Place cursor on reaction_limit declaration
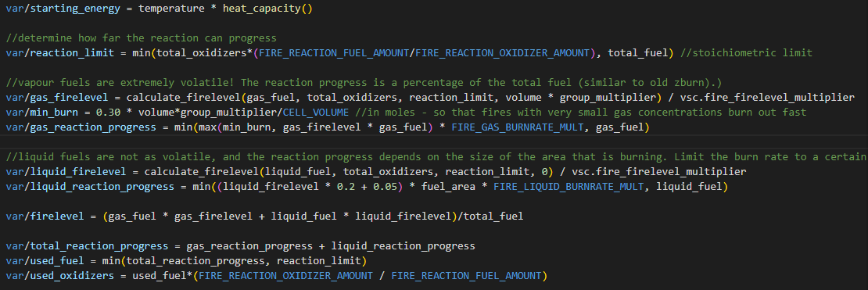 (60, 53)
